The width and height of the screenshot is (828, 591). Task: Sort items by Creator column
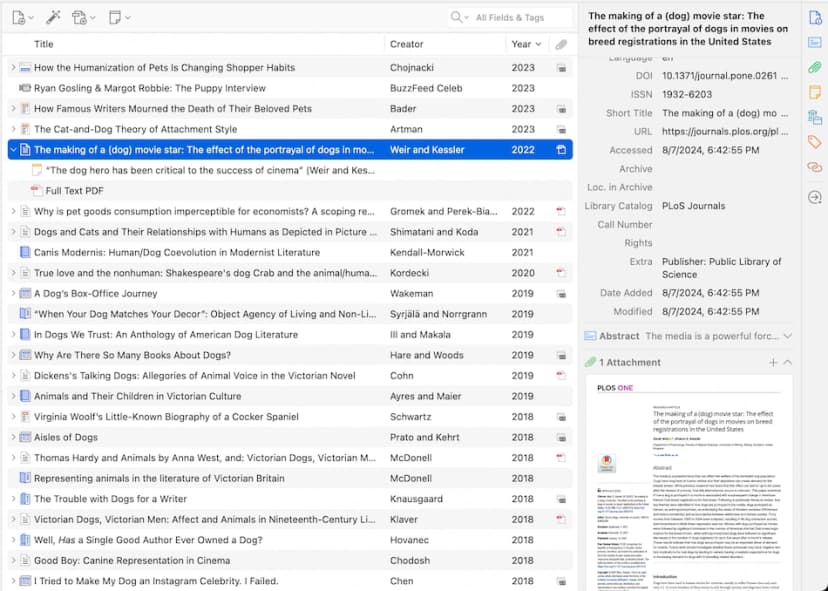tap(406, 44)
